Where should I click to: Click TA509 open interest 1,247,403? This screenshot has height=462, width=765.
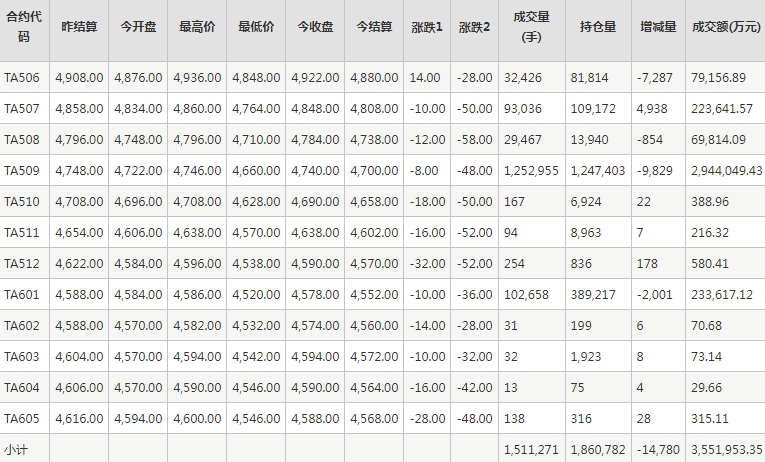tap(598, 171)
